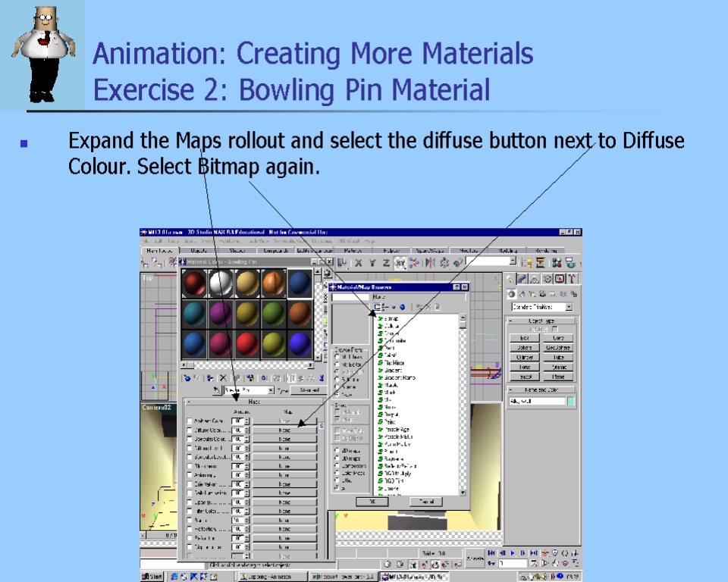Open the Modify command panel tab icon
The image size is (728, 582).
click(x=522, y=280)
